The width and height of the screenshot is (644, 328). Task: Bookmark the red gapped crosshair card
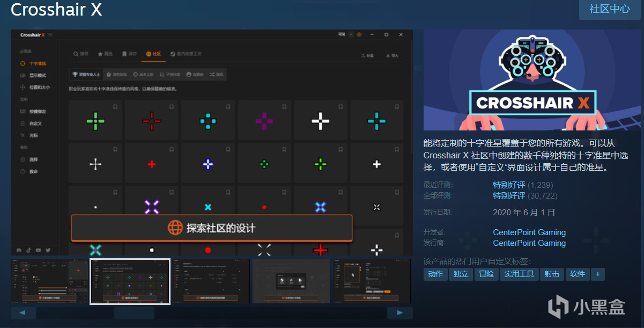pos(172,107)
